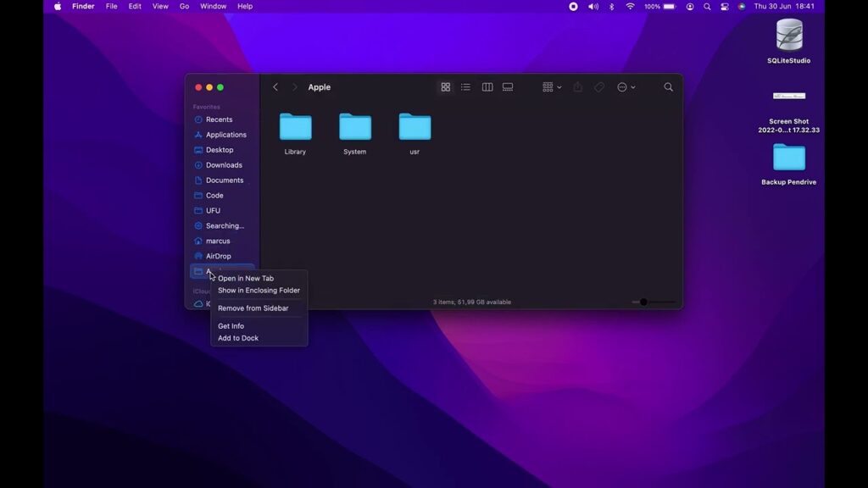Switch Finder to gallery view
The image size is (868, 488).
pyautogui.click(x=508, y=87)
